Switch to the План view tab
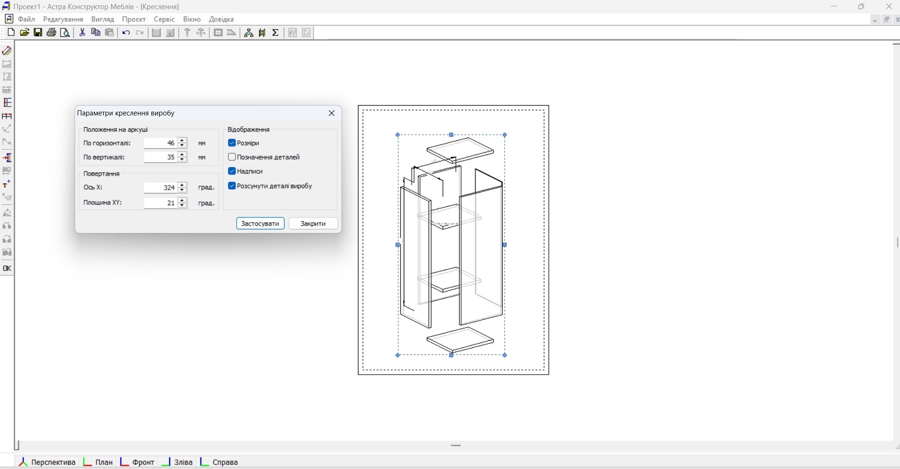The width and height of the screenshot is (900, 469). click(98, 462)
